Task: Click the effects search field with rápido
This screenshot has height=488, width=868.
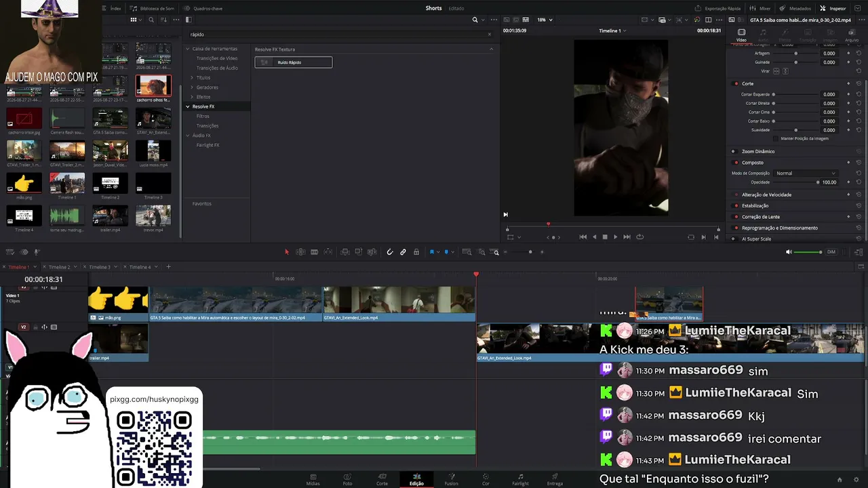Action: [336, 35]
